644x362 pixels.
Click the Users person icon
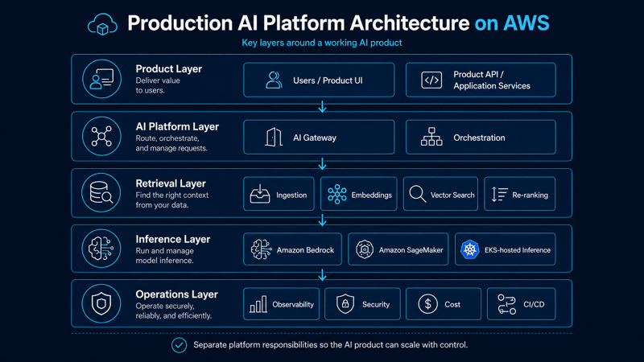coord(274,80)
